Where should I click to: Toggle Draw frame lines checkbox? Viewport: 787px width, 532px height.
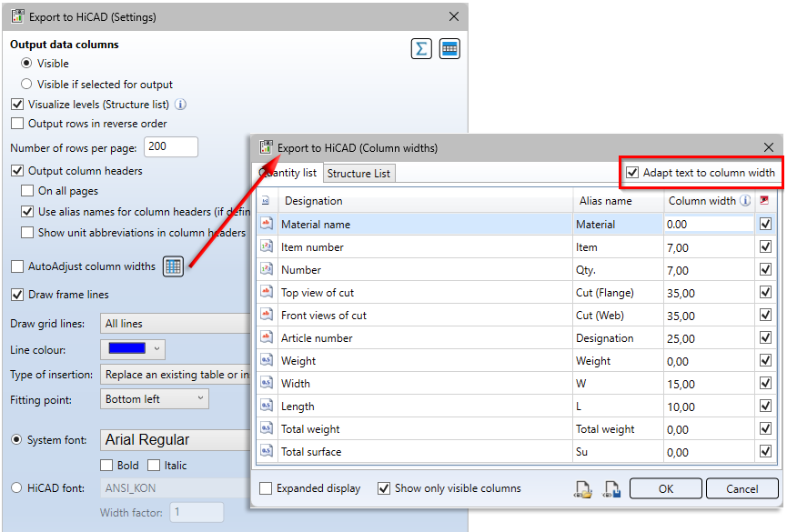click(17, 295)
